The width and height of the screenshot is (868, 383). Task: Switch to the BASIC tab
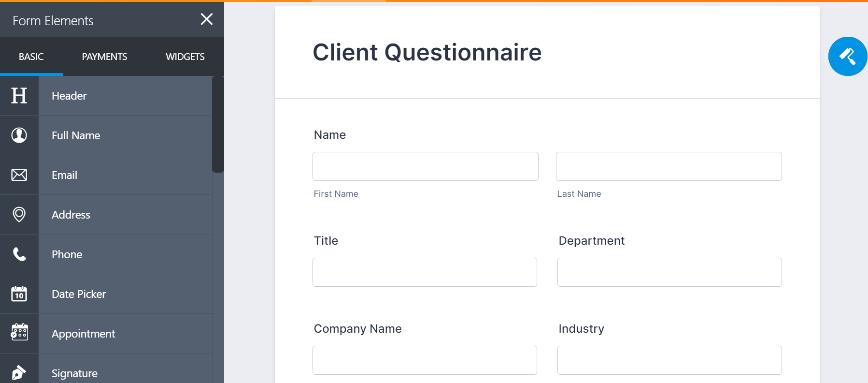pos(31,57)
